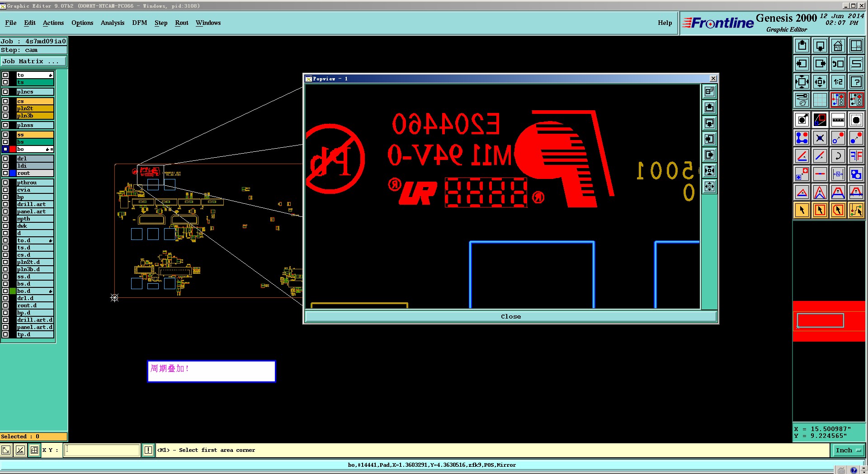Click the 1:2 zoom scale icon
Screen dimensions: 868x474
click(838, 82)
